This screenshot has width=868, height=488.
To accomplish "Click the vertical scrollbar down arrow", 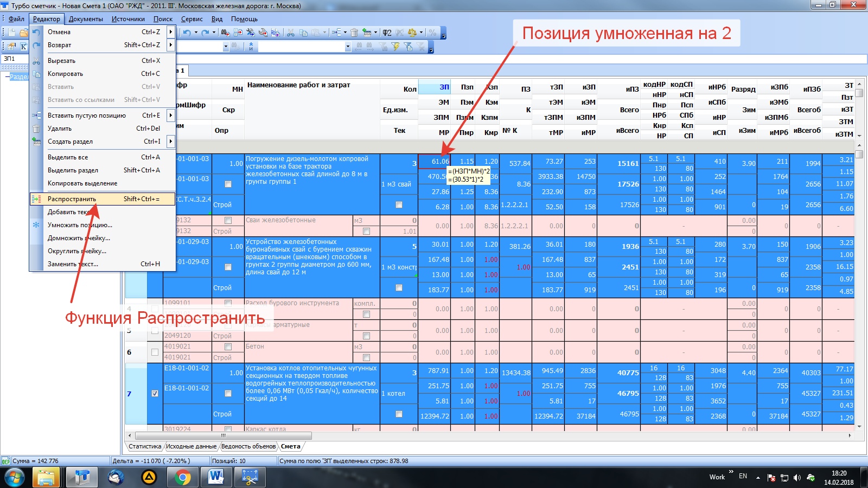I will 859,427.
